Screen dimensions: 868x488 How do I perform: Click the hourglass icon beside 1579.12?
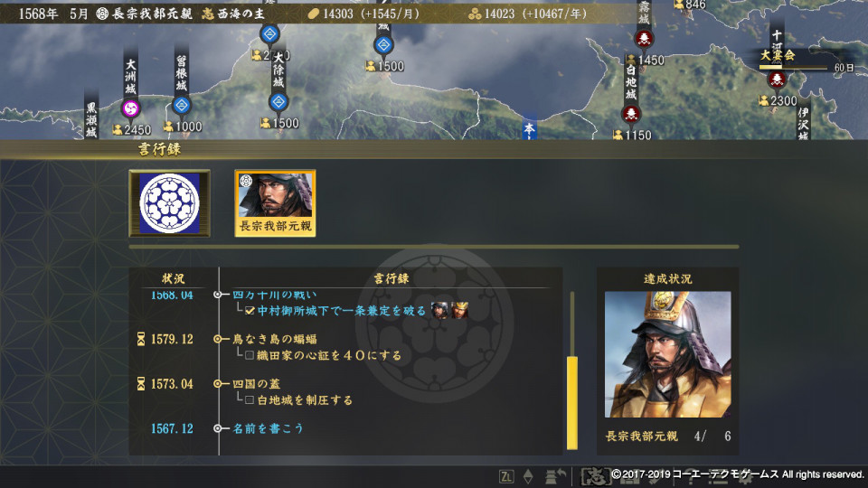[141, 339]
